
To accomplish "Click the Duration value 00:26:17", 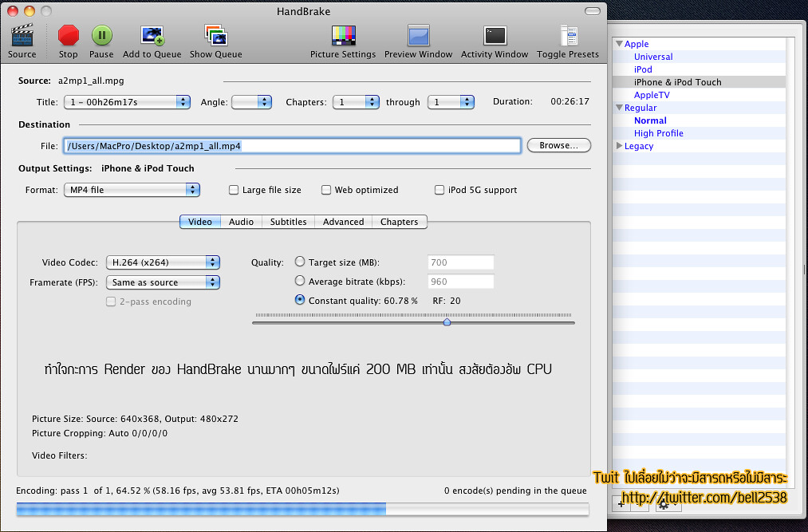I will pyautogui.click(x=570, y=101).
